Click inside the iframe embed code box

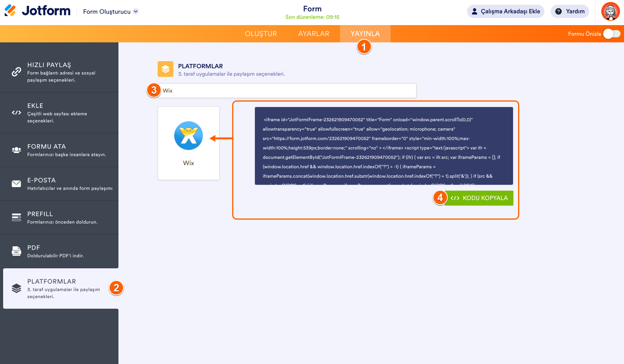384,146
